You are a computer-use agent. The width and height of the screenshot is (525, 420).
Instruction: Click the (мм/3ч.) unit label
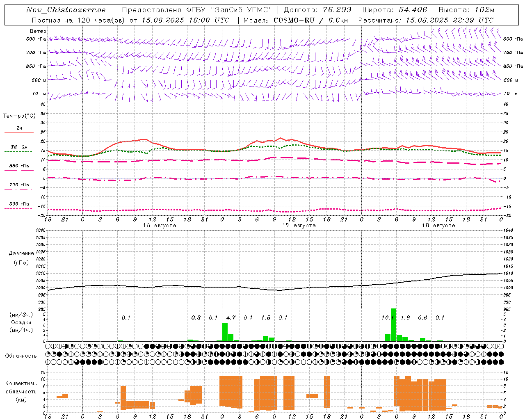coord(21,315)
